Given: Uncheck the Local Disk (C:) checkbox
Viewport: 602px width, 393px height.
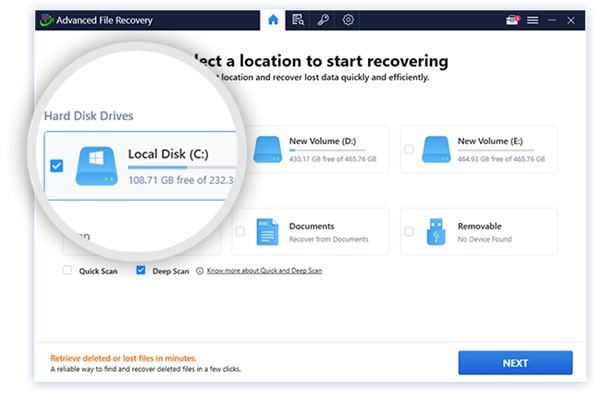Looking at the screenshot, I should click(x=56, y=166).
